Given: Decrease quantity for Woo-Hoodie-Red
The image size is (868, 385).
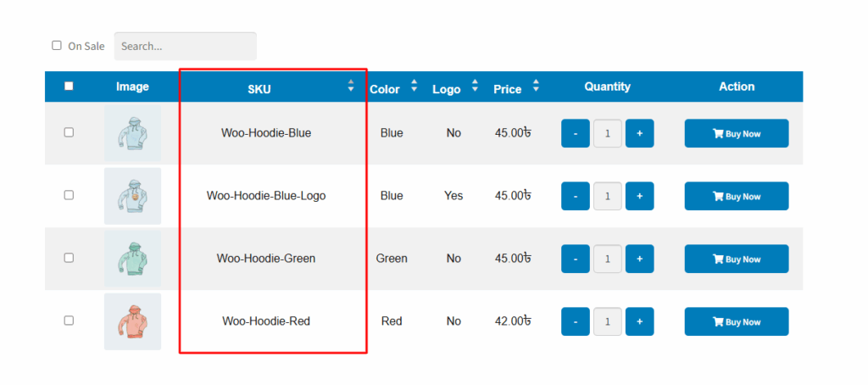Looking at the screenshot, I should [576, 321].
